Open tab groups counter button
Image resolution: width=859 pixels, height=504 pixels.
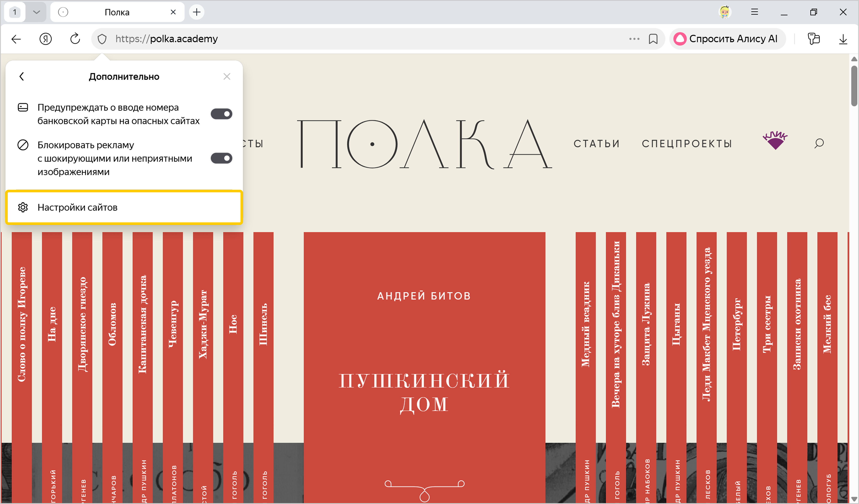pos(15,12)
